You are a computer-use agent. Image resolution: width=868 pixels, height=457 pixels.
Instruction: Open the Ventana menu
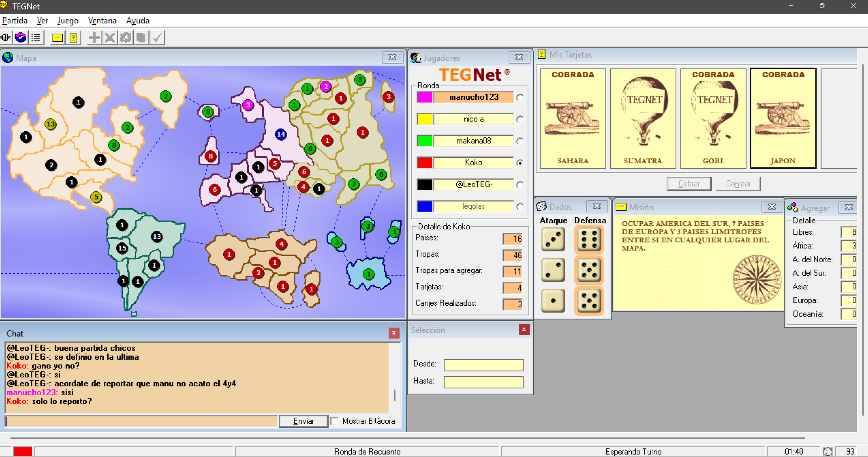click(x=102, y=21)
